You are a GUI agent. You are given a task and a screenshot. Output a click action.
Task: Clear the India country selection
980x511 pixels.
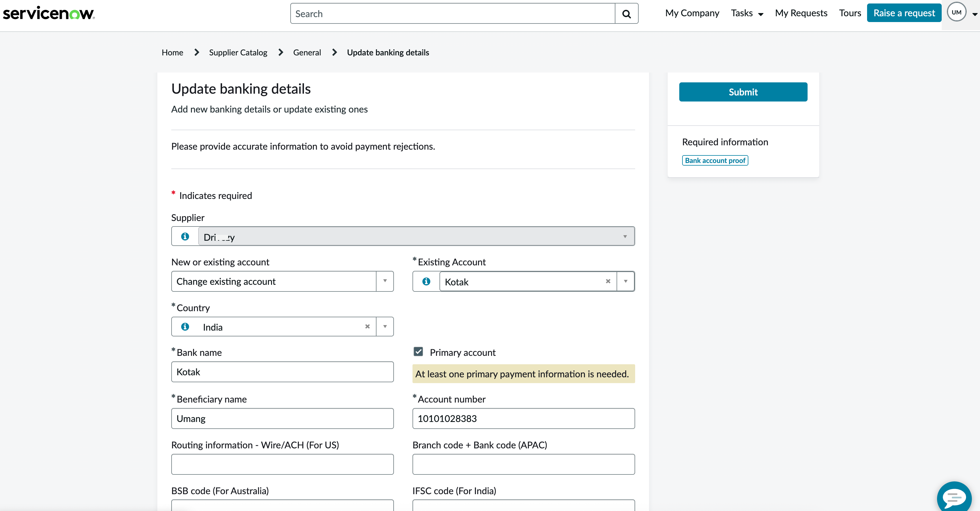(x=367, y=327)
